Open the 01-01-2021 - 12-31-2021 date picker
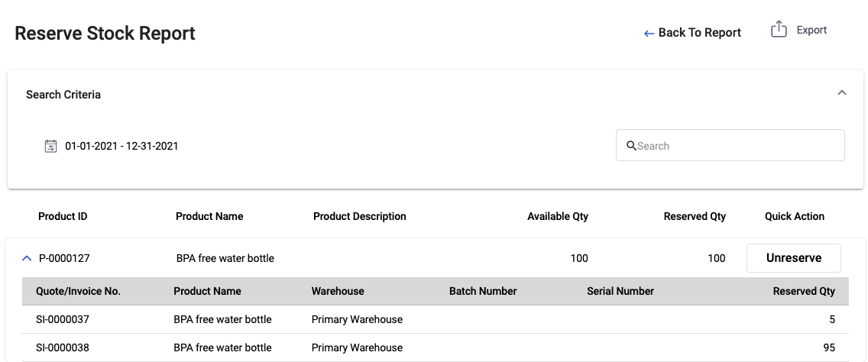 coord(121,146)
